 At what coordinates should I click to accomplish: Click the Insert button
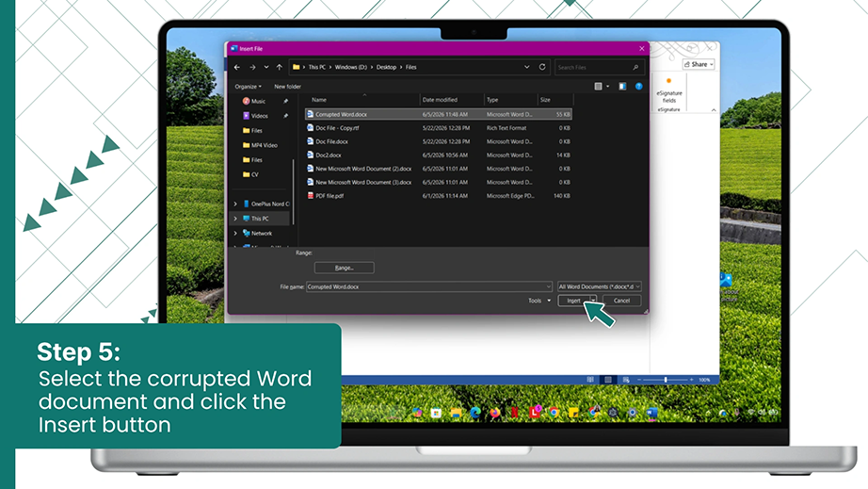(573, 301)
